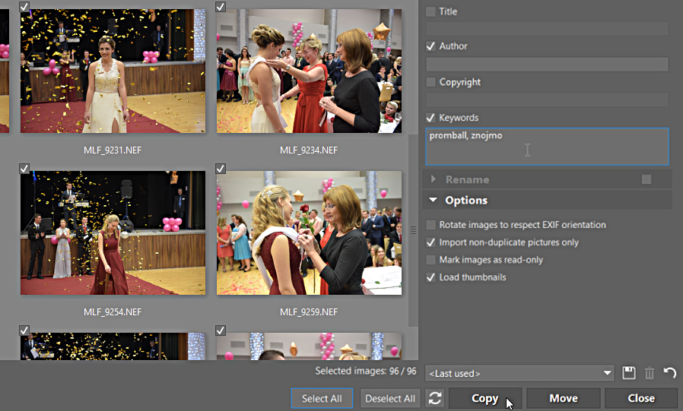683x411 pixels.
Task: Select the MLF_9231.NEF thumbnail
Action: (x=113, y=71)
